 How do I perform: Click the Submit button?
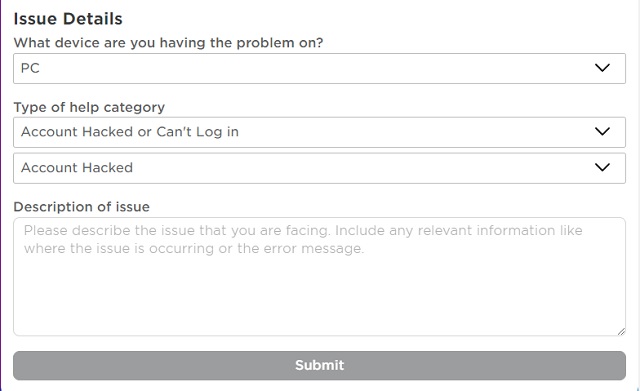point(319,365)
